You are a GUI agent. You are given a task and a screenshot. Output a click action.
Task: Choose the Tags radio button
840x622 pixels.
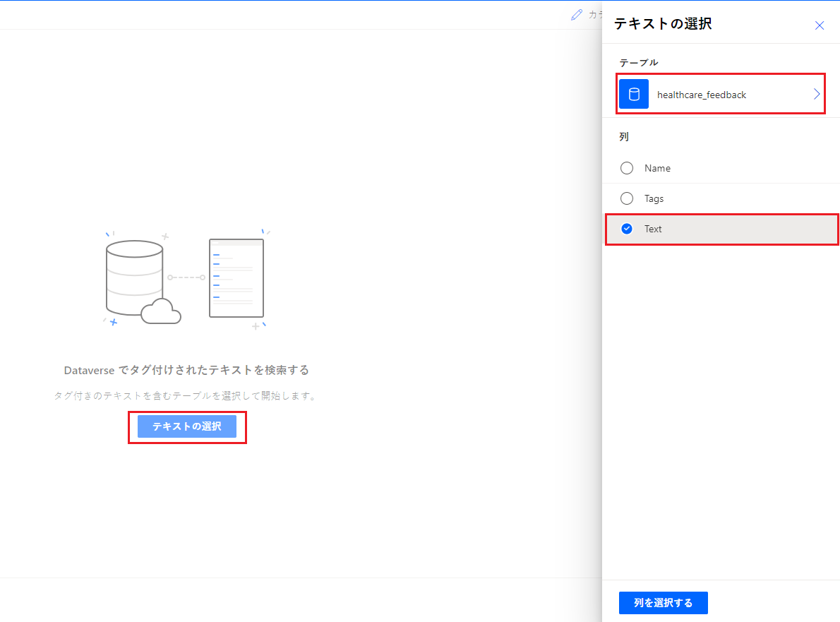tap(627, 198)
